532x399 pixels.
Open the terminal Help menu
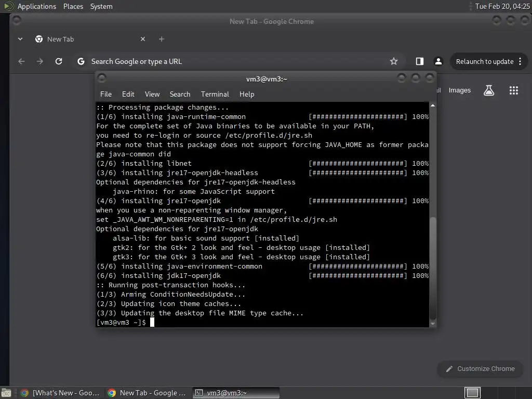pos(247,95)
